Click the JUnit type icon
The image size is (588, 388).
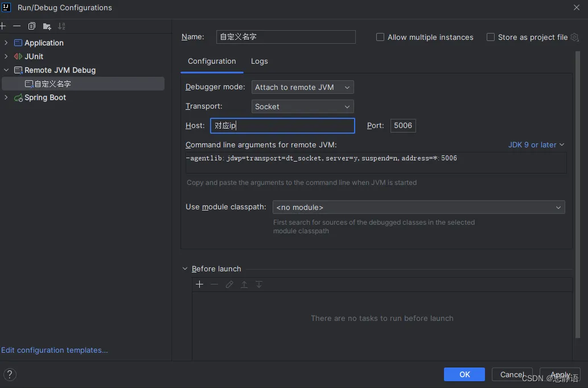[x=18, y=56]
